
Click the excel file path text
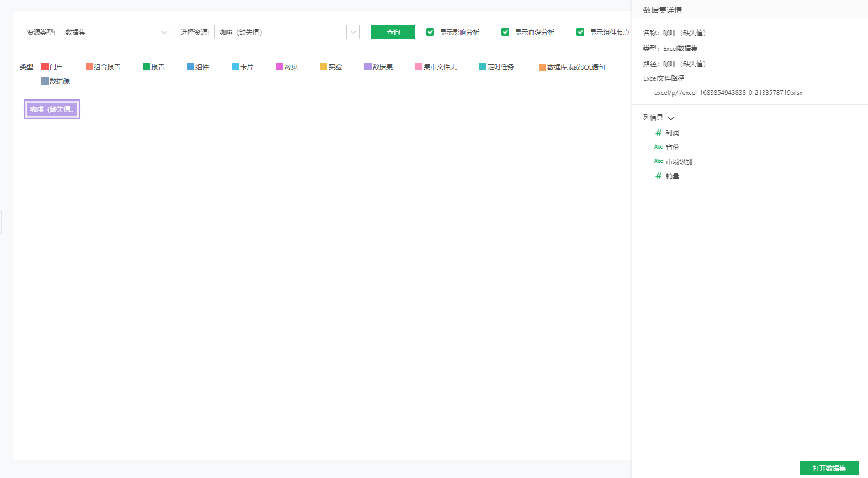(x=728, y=93)
